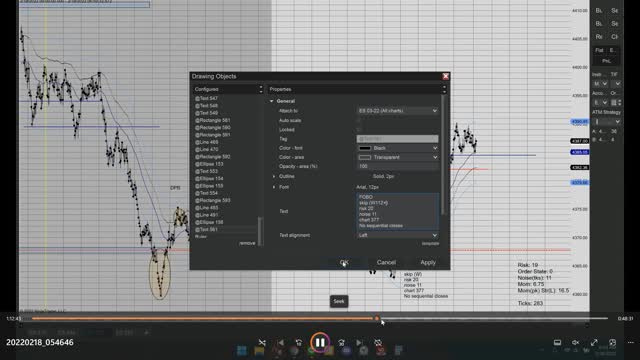Viewport: 640px width, 360px height.
Task: Toggle repeat in the video player
Action: point(378,342)
